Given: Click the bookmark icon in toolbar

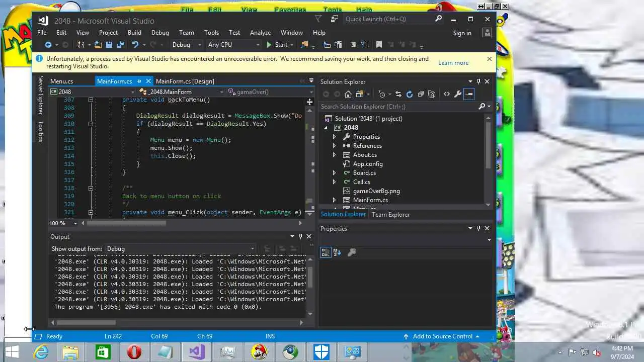Looking at the screenshot, I should pyautogui.click(x=379, y=45).
